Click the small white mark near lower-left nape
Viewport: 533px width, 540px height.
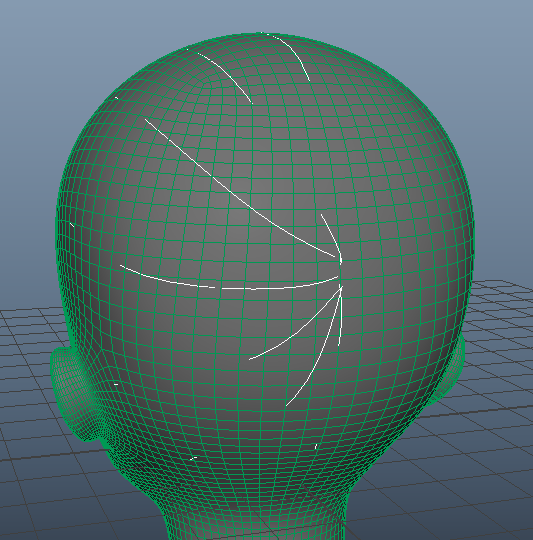194,458
